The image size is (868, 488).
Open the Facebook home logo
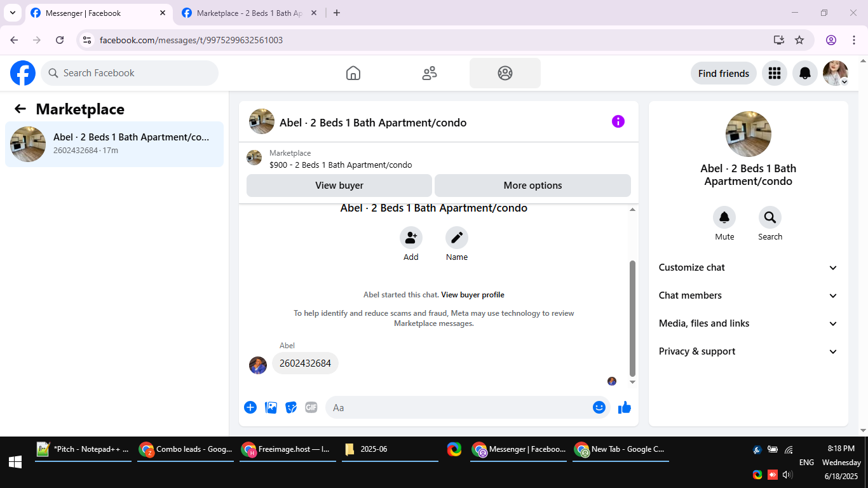[x=23, y=73]
